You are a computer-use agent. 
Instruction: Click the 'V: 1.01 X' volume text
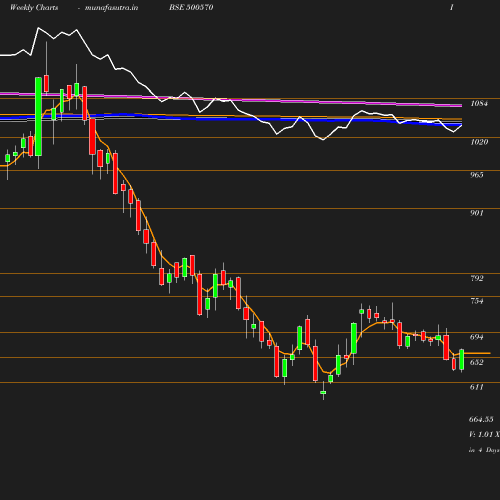point(484,434)
